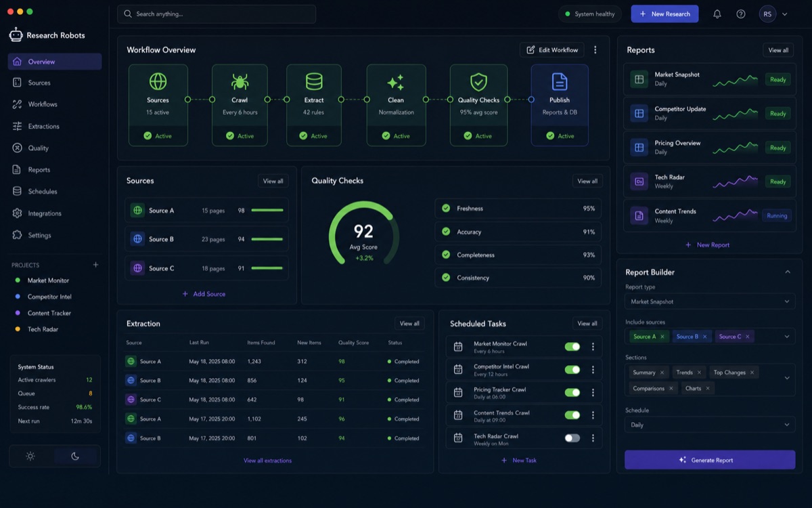Expand the Sections dropdown arrow
812x508 pixels.
click(x=786, y=378)
